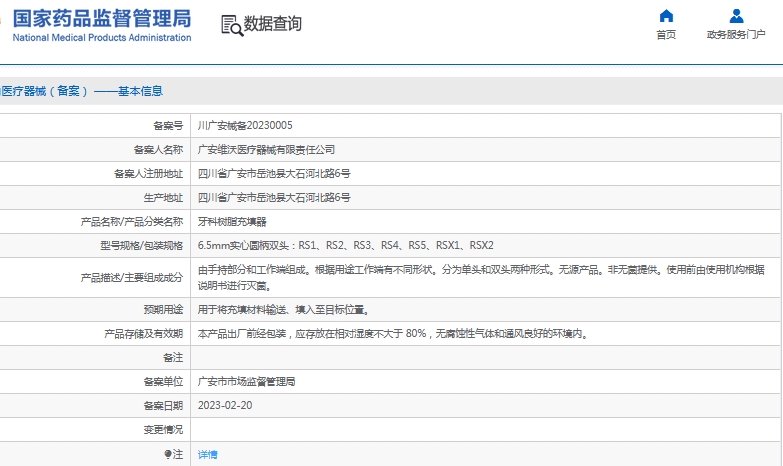This screenshot has width=783, height=466.
Task: Click the 国家药品监督管理局 logo
Action: click(x=102, y=19)
